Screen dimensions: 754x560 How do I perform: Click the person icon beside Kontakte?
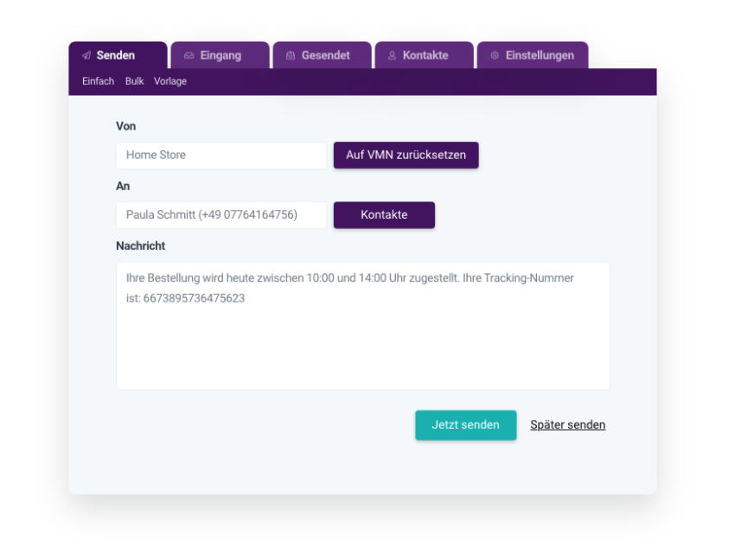point(392,55)
